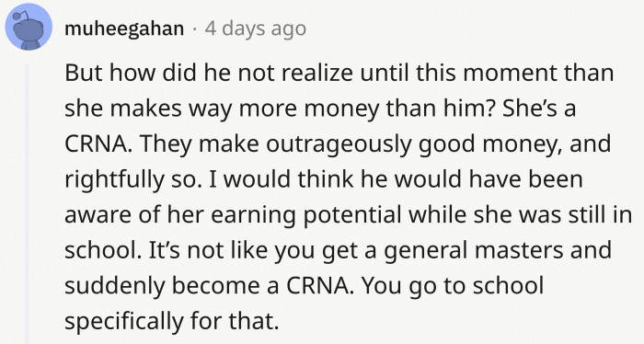The height and width of the screenshot is (344, 644).
Task: Click the words "rightfully so."
Action: point(133,179)
